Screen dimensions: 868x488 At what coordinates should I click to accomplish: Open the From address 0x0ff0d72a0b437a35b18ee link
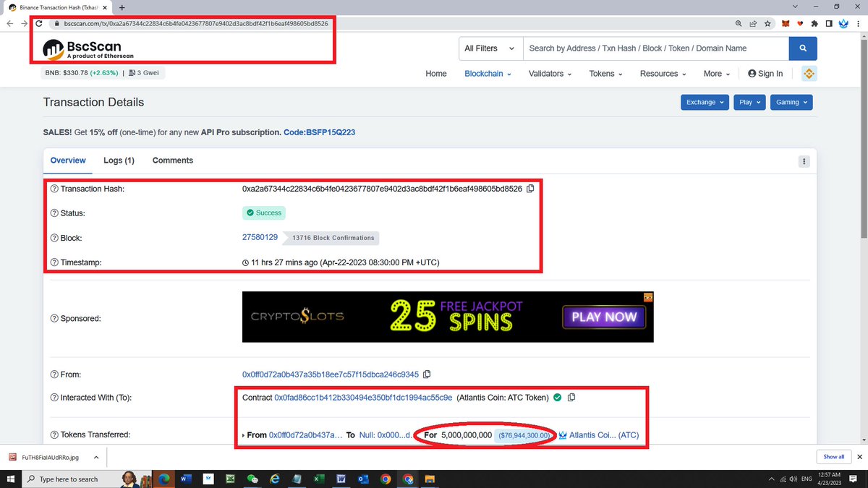pyautogui.click(x=331, y=374)
